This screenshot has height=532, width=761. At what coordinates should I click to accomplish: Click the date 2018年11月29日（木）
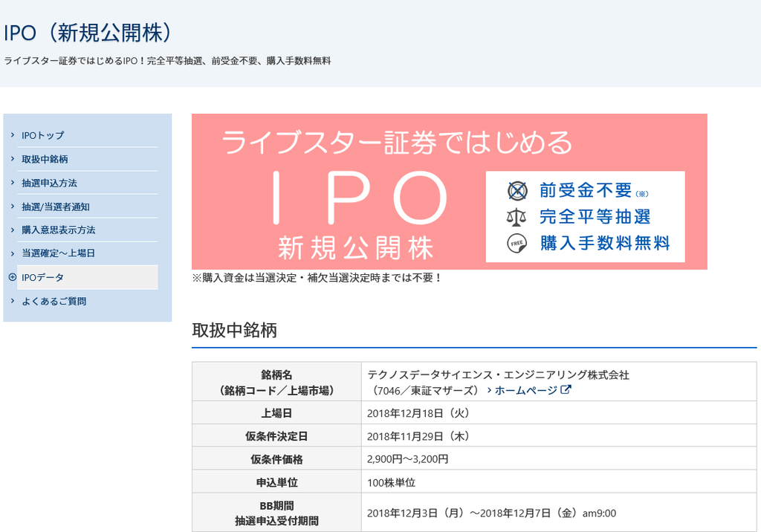point(418,436)
